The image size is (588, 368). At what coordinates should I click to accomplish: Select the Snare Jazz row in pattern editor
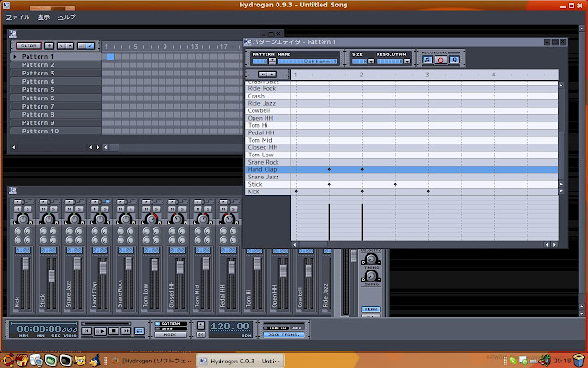(268, 177)
